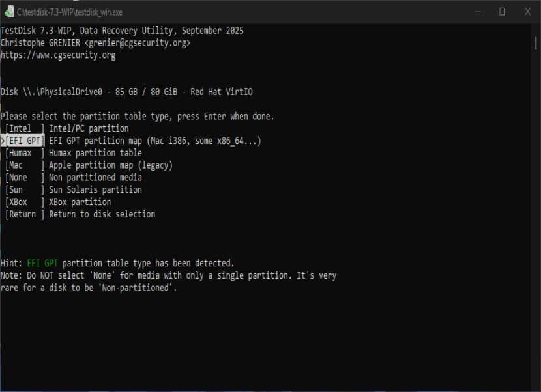Choose the highlighted EFI GPT entry
The height and width of the screenshot is (392, 541).
coord(25,141)
